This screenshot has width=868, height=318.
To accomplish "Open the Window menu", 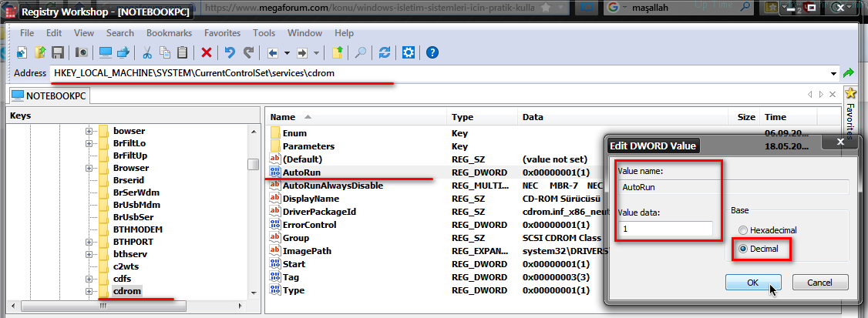I will tap(304, 33).
